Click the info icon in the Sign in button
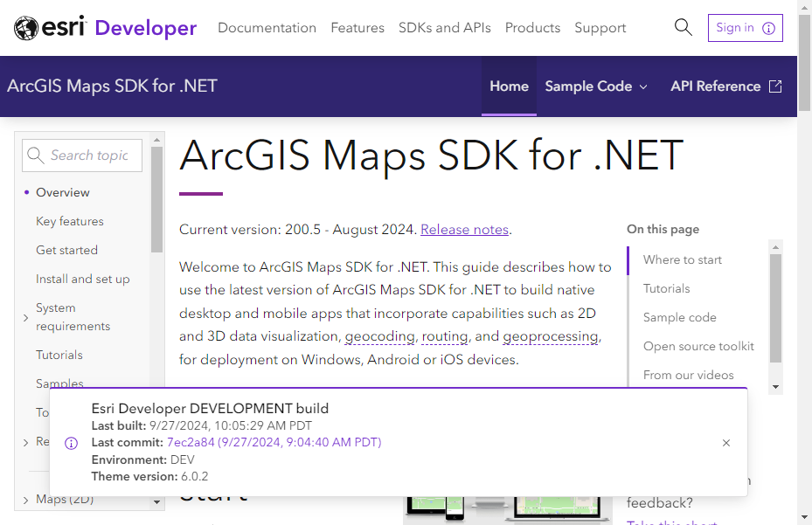Viewport: 812px width, 525px height. 768,28
